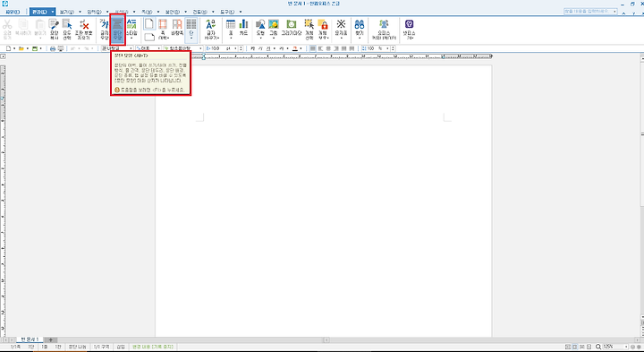Expand the 도구 menu dropdown arrow
Screen dimensions: 644x352
pos(241,12)
